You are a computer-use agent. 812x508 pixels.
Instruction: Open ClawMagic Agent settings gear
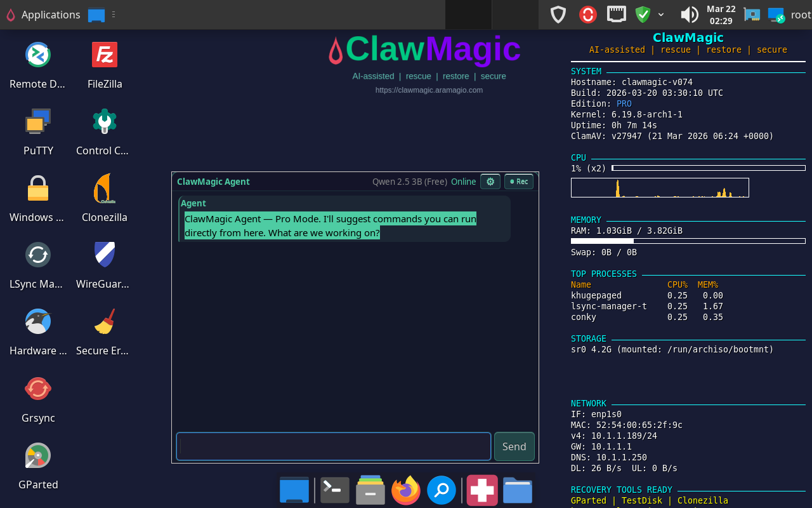click(x=490, y=182)
